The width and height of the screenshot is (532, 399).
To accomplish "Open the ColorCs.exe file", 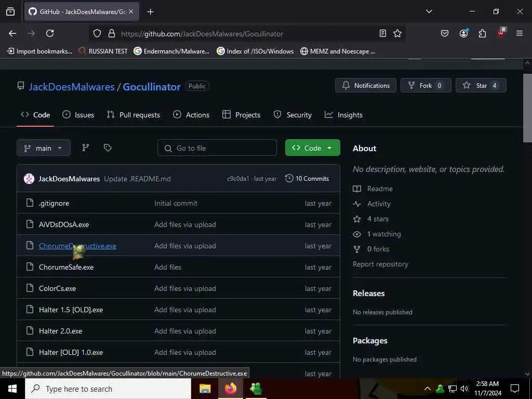I will [57, 288].
